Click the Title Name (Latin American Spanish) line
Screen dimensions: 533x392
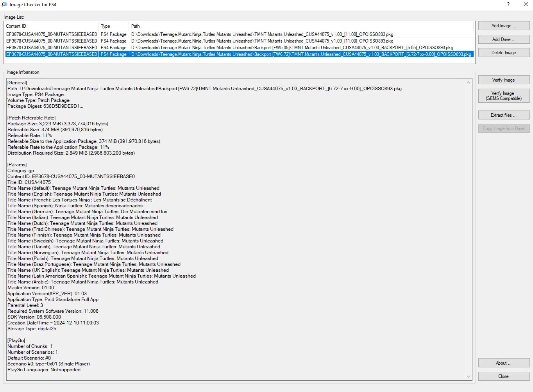102,276
